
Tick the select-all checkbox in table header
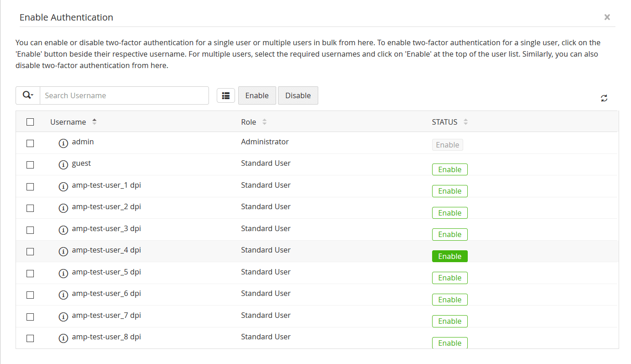tap(30, 122)
